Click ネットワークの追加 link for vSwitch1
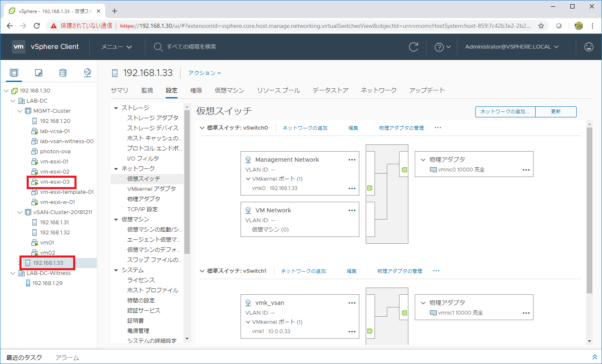The image size is (602, 364). click(x=303, y=271)
